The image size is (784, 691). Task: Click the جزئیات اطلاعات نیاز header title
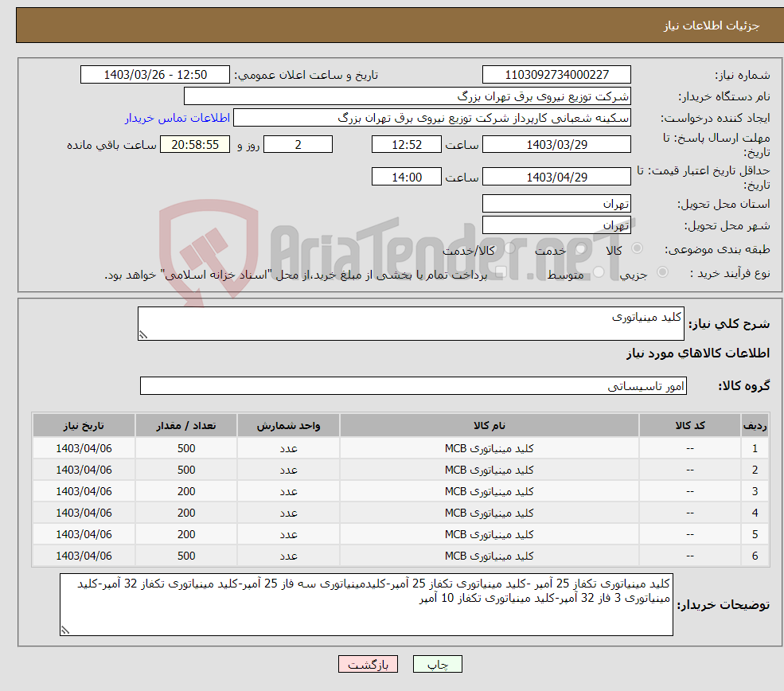tap(711, 25)
